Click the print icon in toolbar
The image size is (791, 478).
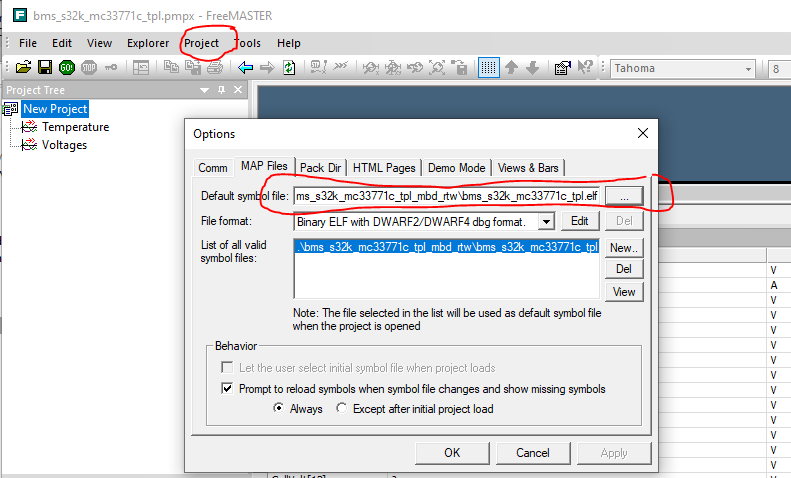tap(214, 67)
